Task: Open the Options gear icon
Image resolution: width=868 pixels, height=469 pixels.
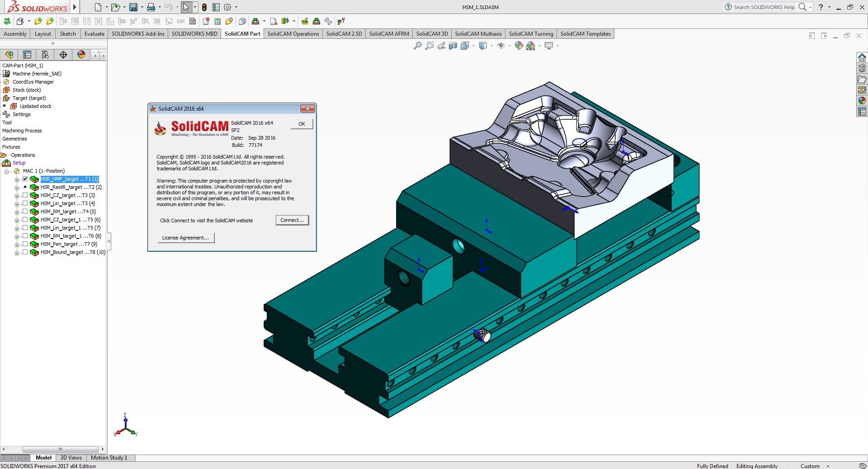Action: pyautogui.click(x=227, y=7)
